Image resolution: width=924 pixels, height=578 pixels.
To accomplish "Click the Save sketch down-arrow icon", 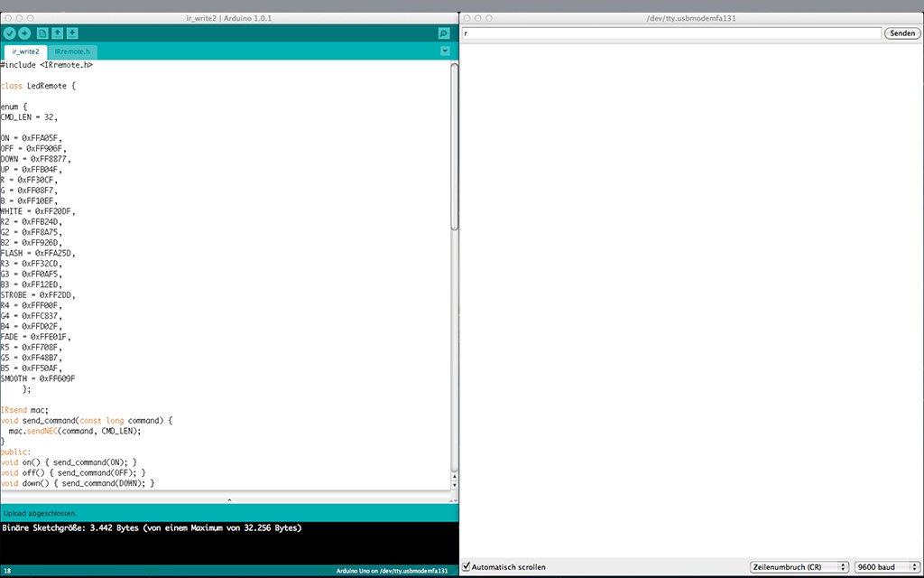I will [72, 33].
